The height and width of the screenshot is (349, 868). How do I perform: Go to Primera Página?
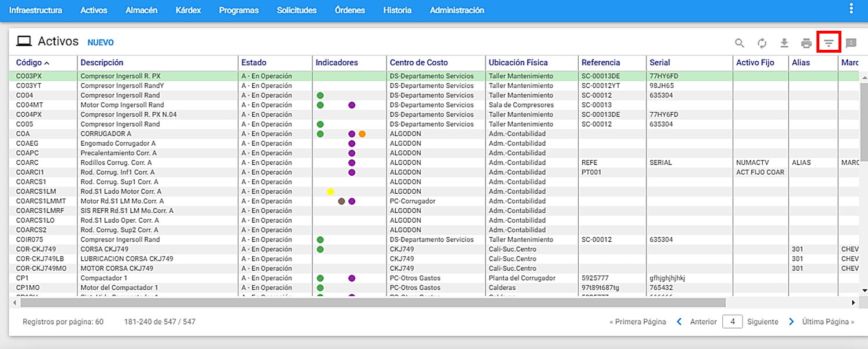(638, 322)
